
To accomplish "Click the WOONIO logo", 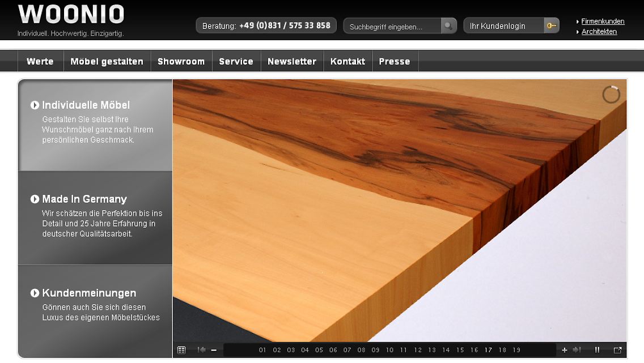I will 71,14.
